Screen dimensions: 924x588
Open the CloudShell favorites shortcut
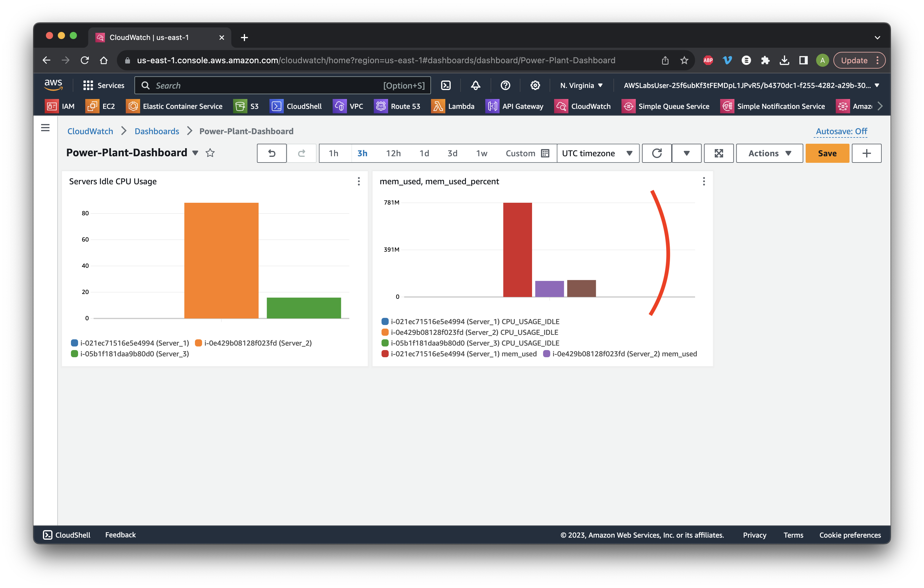(x=296, y=106)
